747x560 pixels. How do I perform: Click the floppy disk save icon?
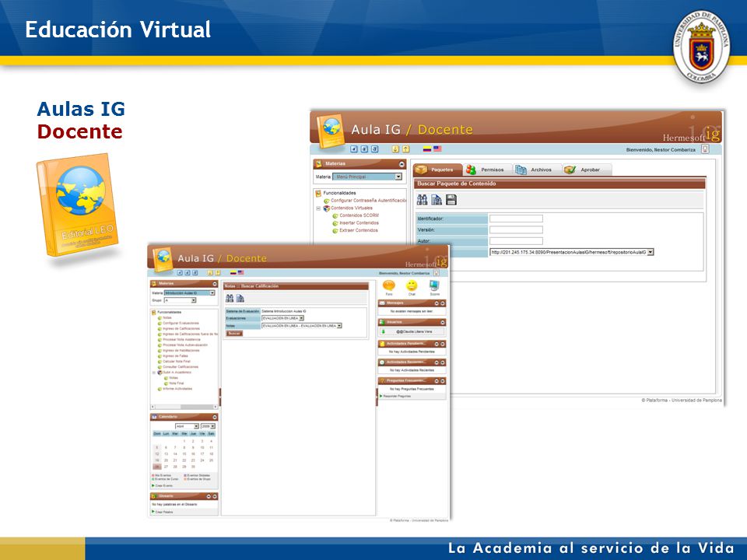click(x=451, y=200)
